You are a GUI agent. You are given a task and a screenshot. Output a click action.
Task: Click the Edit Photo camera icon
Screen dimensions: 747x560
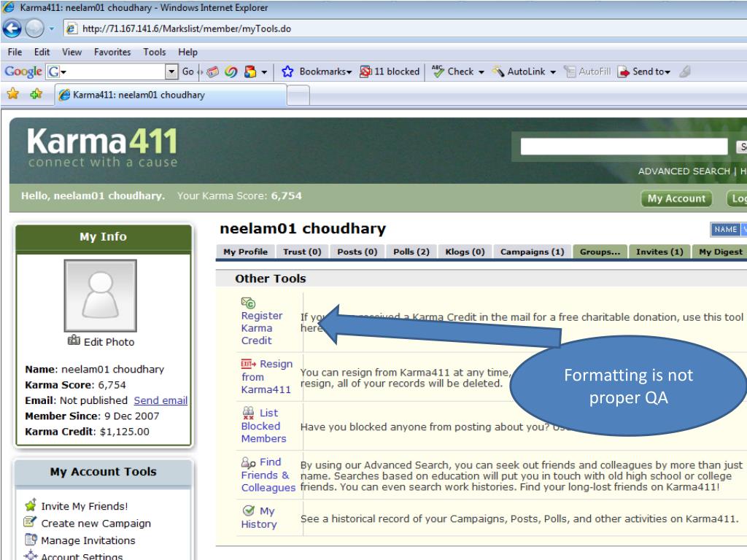(x=74, y=340)
